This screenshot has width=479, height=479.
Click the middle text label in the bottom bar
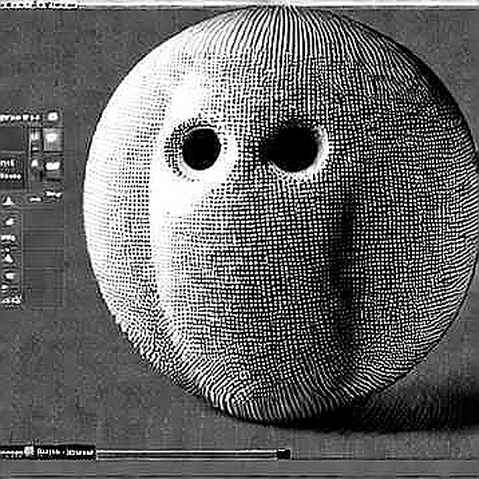pyautogui.click(x=49, y=452)
